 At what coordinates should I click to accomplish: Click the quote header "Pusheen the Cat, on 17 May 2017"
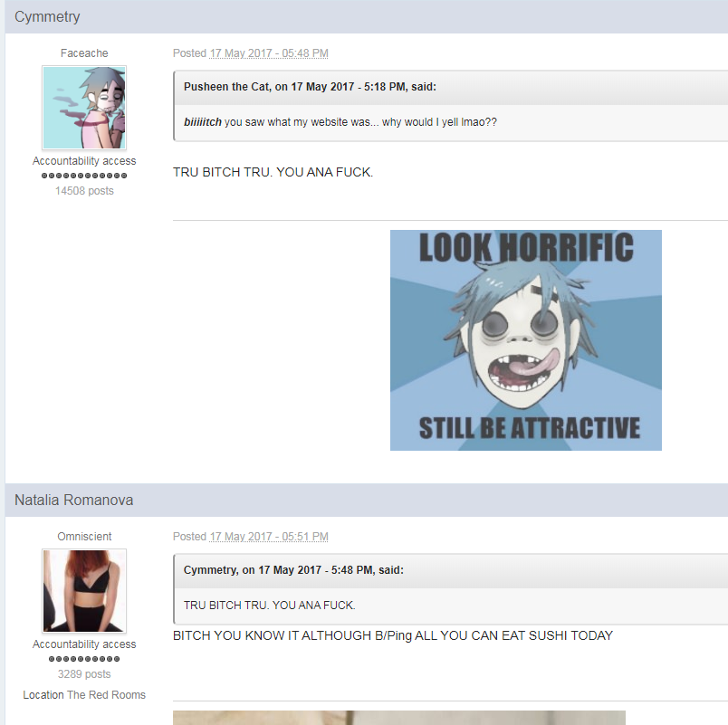[x=310, y=87]
